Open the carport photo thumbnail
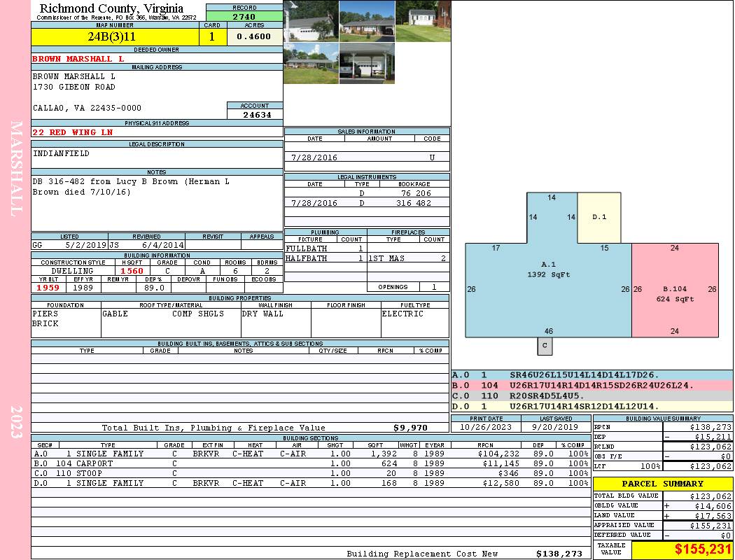Image resolution: width=735 pixels, height=560 pixels. (x=367, y=63)
